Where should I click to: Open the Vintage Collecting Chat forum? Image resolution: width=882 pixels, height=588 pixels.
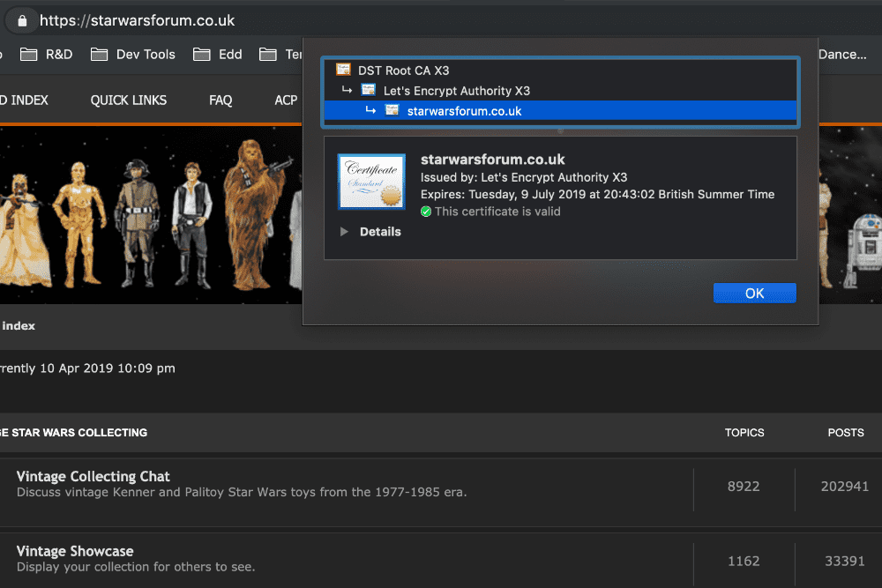tap(93, 477)
